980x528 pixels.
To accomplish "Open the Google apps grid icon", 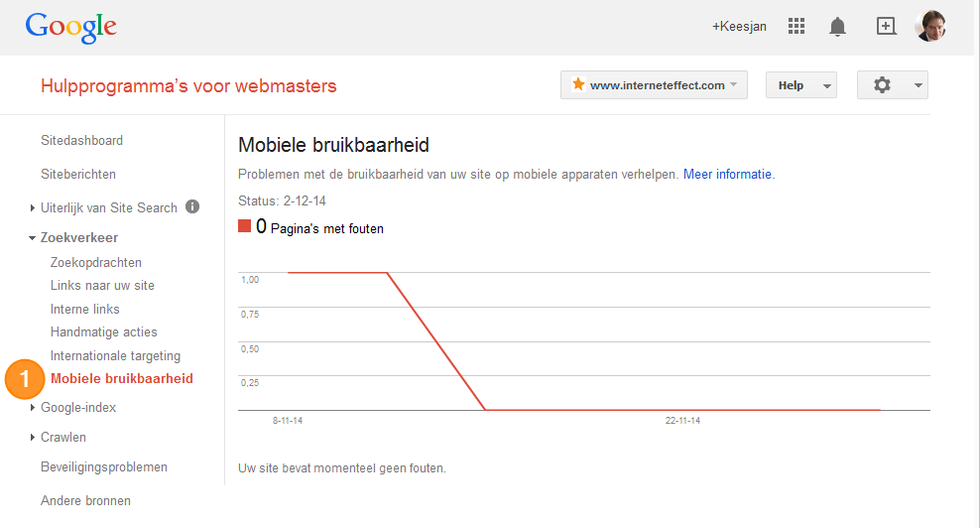I will 796,26.
